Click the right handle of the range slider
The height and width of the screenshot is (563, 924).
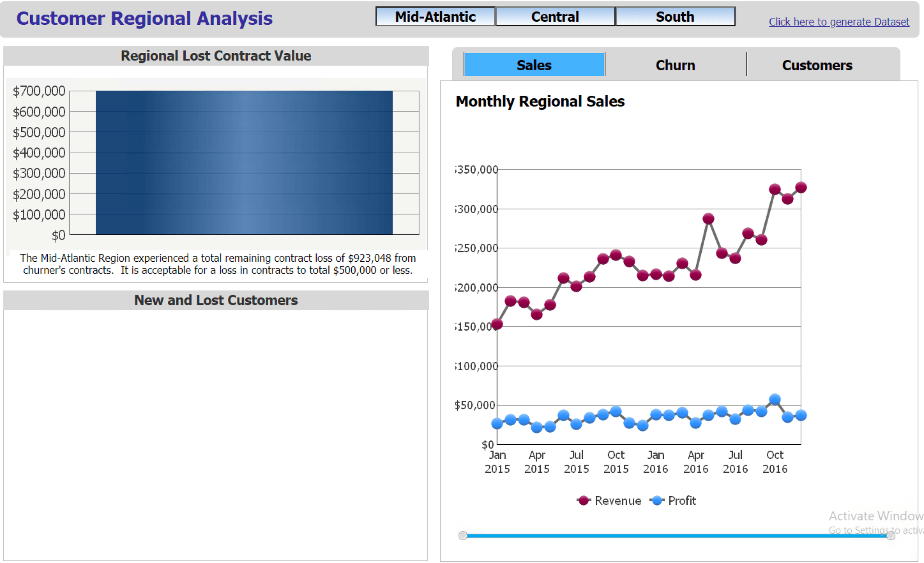(x=890, y=535)
